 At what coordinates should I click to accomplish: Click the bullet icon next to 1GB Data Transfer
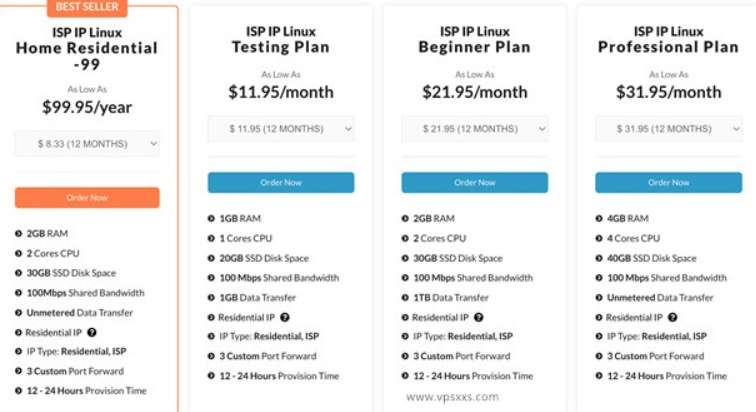coord(211,297)
